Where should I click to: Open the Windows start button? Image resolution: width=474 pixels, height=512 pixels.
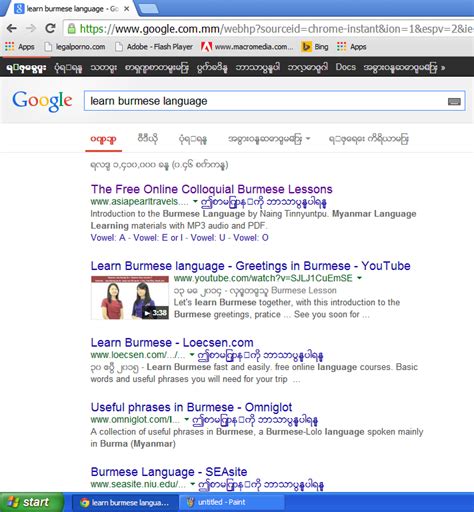click(31, 502)
